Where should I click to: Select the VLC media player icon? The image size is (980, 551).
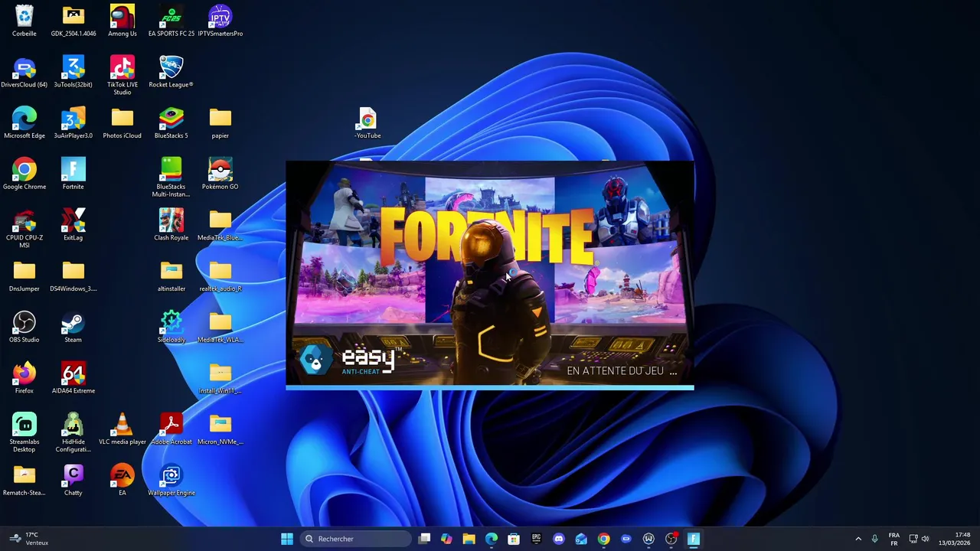[x=122, y=429]
